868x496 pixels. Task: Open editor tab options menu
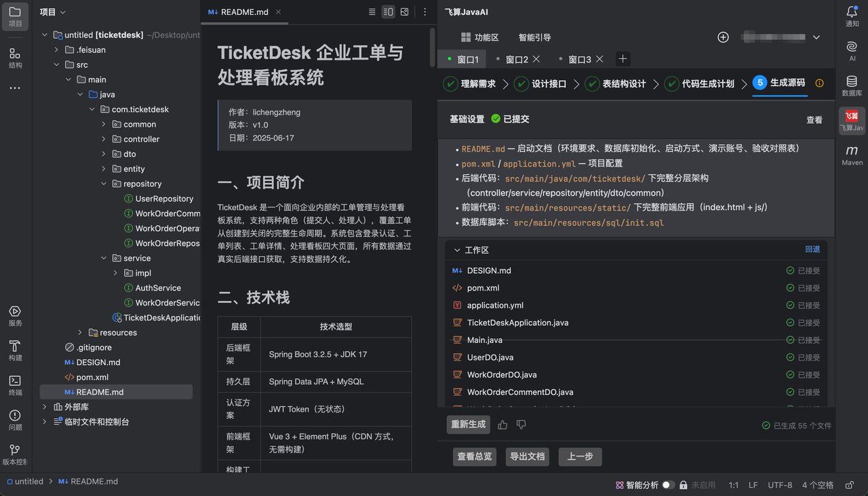(x=425, y=12)
